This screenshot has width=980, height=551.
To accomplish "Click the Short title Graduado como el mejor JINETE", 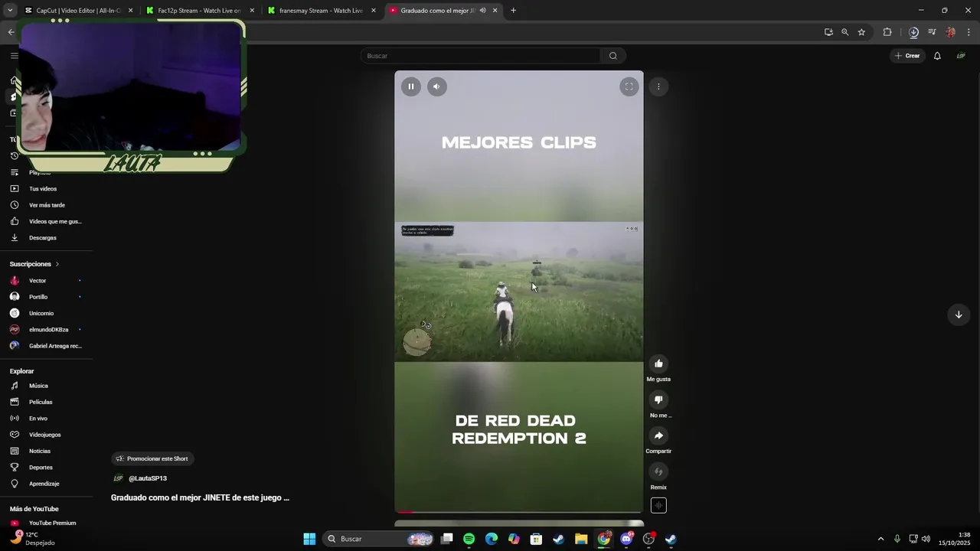I will [x=200, y=497].
